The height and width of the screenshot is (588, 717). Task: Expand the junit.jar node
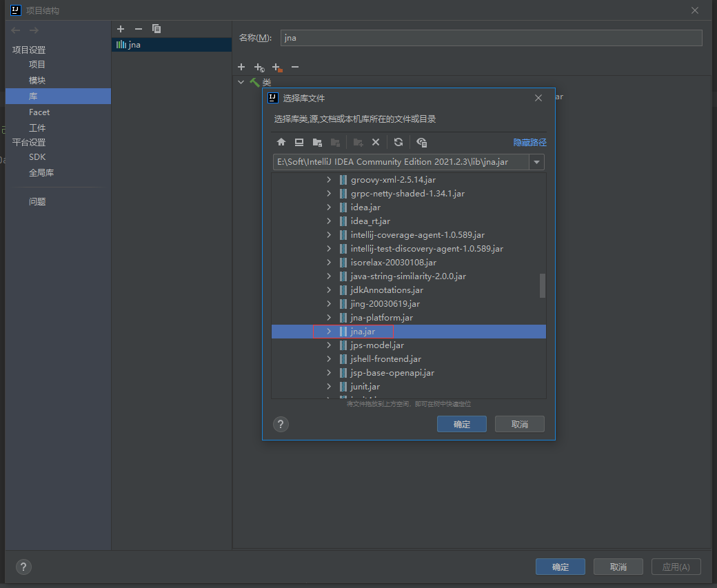click(x=329, y=386)
